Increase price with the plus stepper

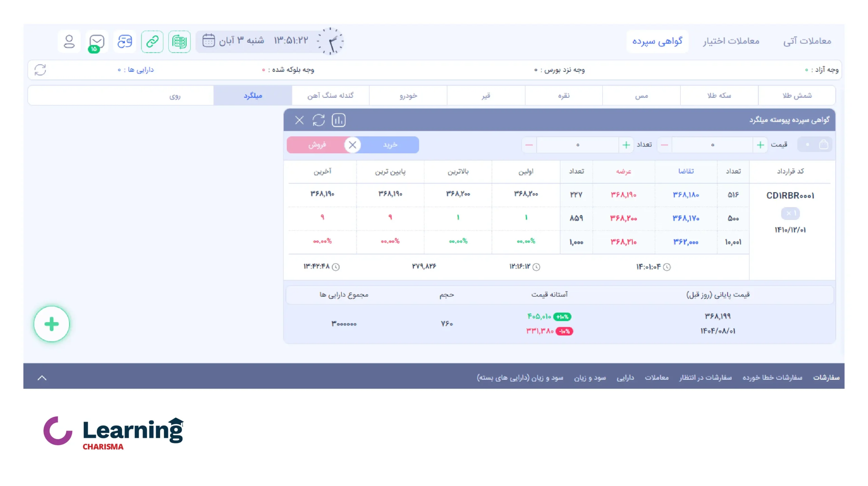point(760,145)
